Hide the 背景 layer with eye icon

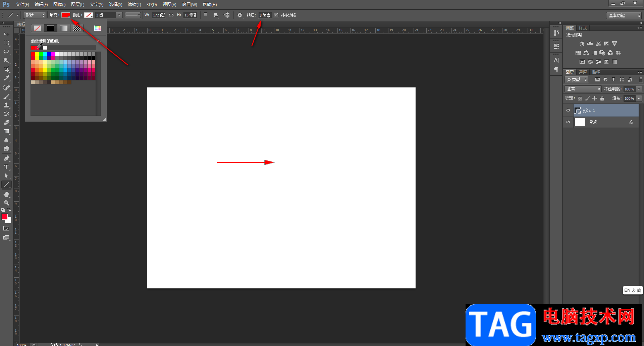[x=568, y=122]
